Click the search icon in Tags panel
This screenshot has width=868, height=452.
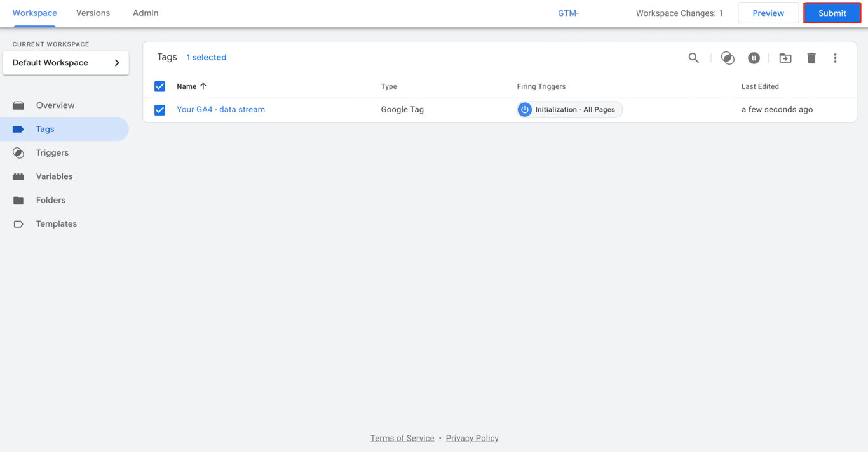[693, 58]
